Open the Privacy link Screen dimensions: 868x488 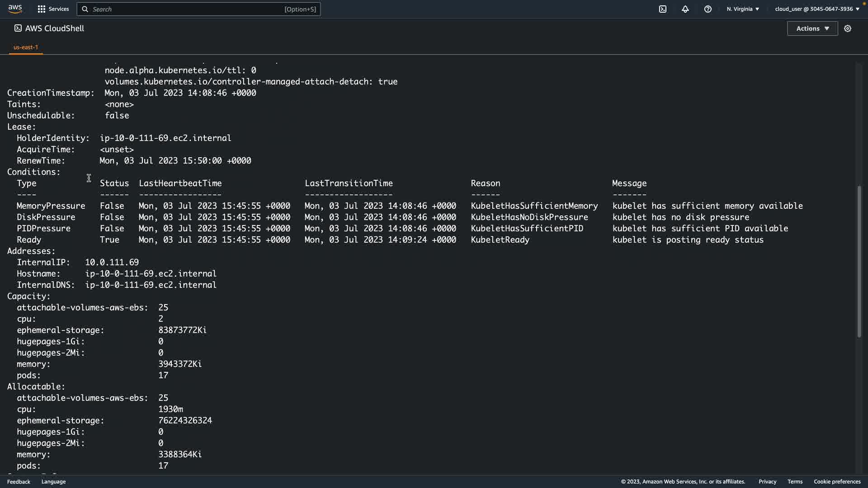click(x=767, y=482)
